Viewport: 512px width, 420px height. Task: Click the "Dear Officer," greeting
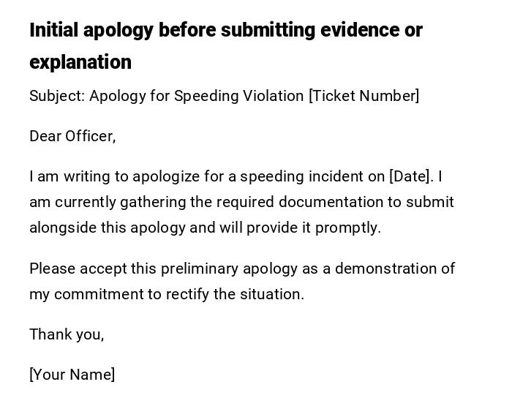[72, 136]
